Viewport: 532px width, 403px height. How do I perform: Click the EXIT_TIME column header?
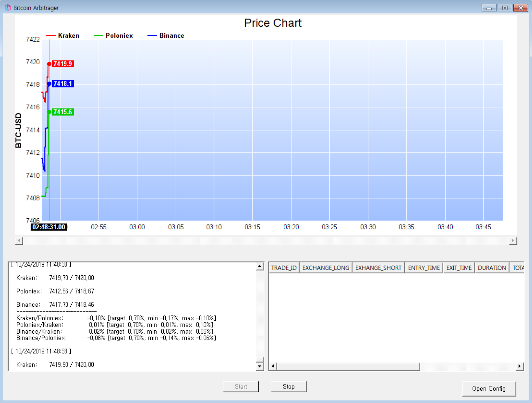(459, 268)
